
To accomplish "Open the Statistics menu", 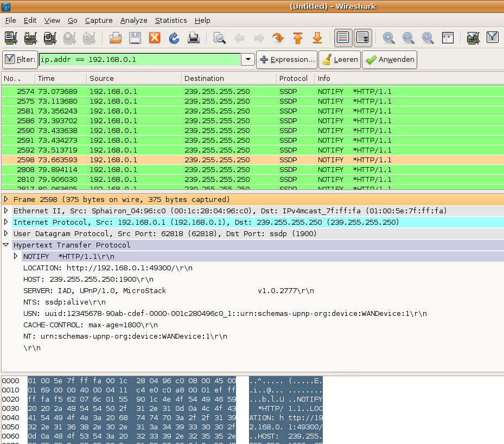I will click(171, 20).
